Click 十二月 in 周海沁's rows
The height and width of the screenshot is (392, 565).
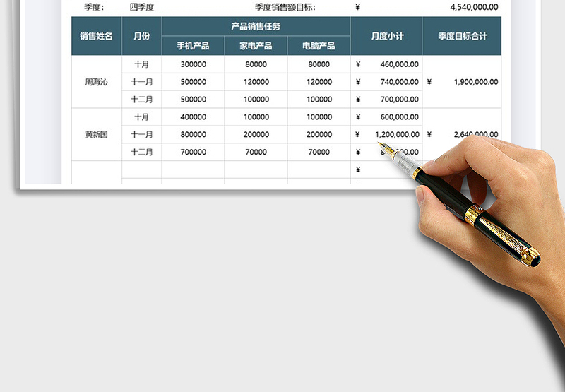142,100
